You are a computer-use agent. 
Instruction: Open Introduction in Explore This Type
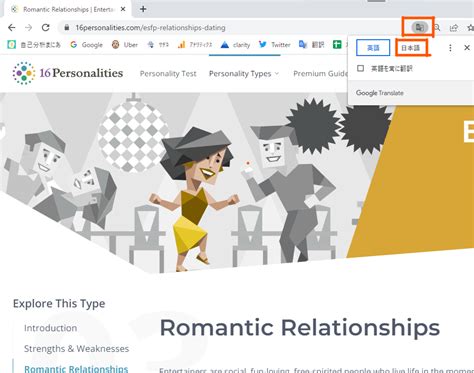pos(50,328)
